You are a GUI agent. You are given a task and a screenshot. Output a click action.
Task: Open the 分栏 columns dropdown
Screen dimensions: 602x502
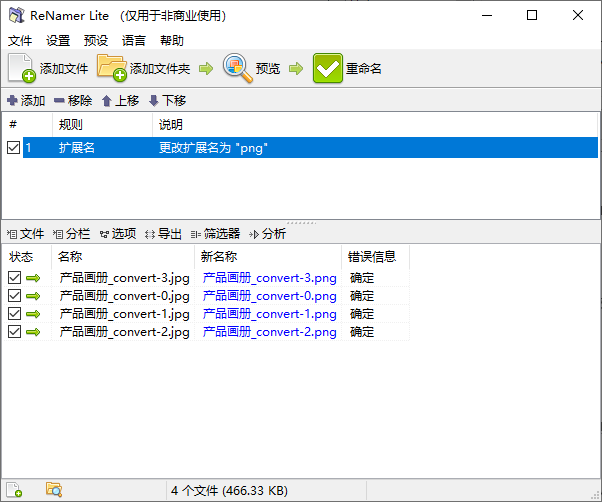[x=71, y=234]
